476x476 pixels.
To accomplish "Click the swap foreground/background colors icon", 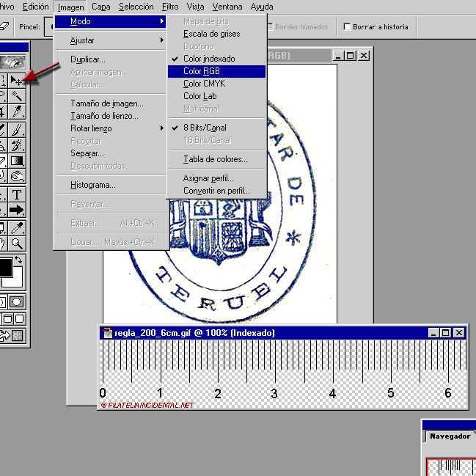I will pyautogui.click(x=18, y=260).
